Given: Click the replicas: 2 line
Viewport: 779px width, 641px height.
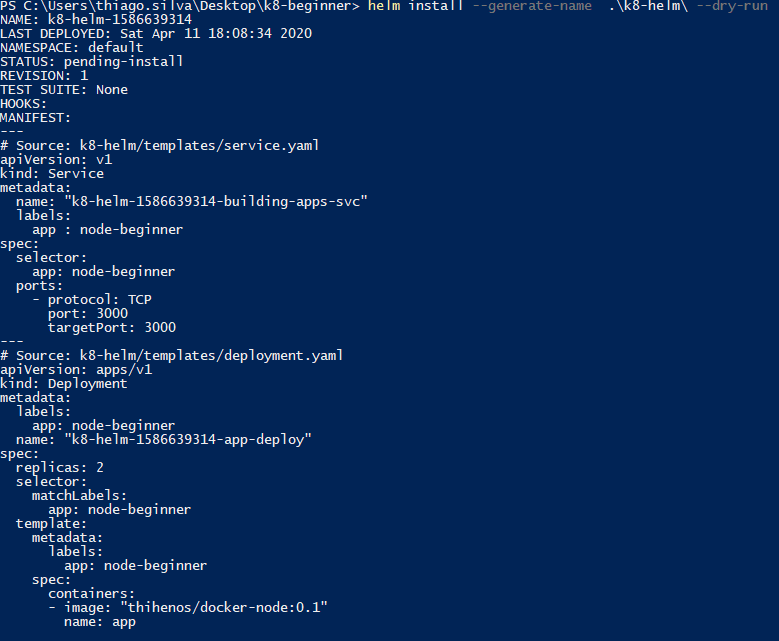Looking at the screenshot, I should (60, 468).
